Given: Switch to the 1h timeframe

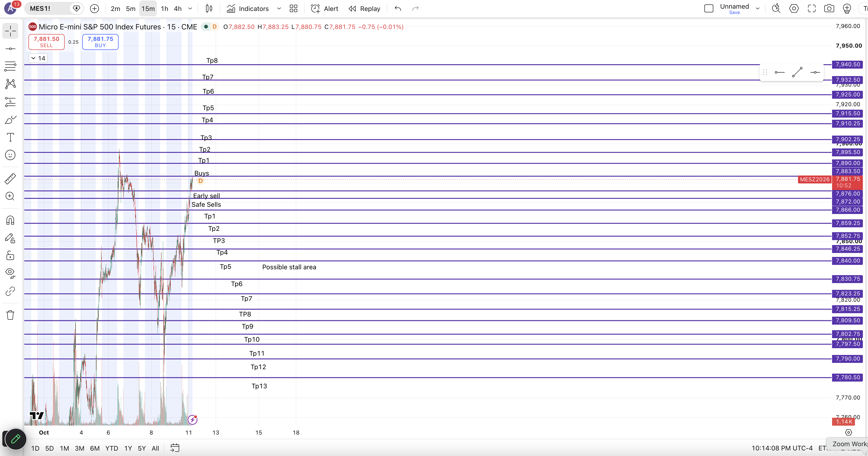Looking at the screenshot, I should 164,8.
